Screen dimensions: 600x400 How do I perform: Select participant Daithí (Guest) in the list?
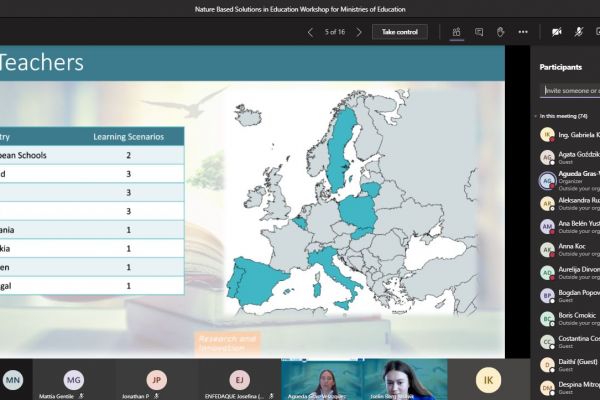pos(569,365)
